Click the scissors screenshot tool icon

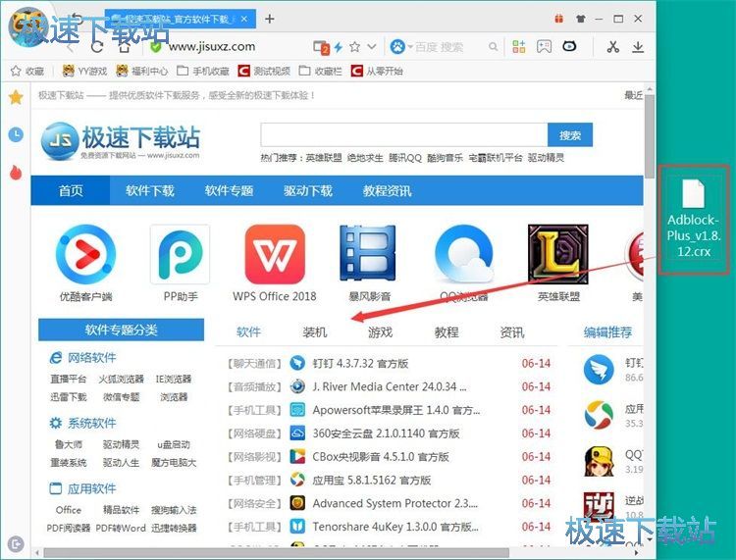click(612, 46)
